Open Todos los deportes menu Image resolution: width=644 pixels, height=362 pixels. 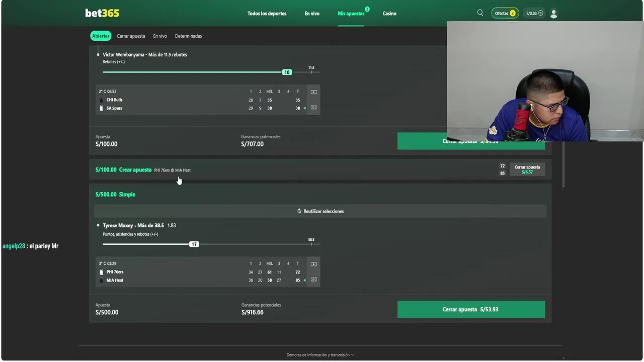[x=267, y=14]
